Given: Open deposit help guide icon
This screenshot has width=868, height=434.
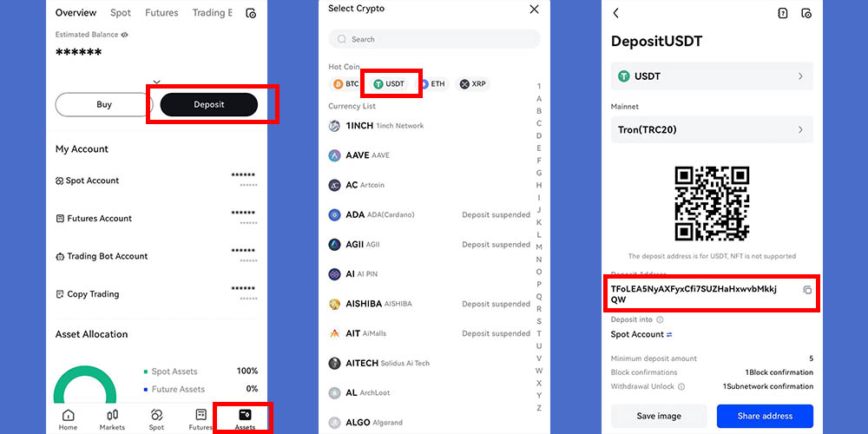Looking at the screenshot, I should pos(783,13).
